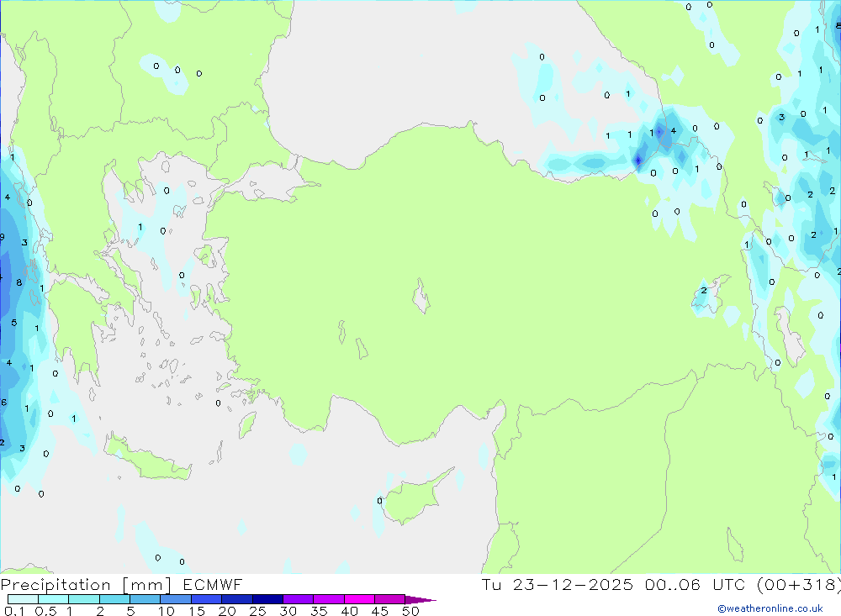Click the 'Tu 23-12-2025' date text

[558, 585]
